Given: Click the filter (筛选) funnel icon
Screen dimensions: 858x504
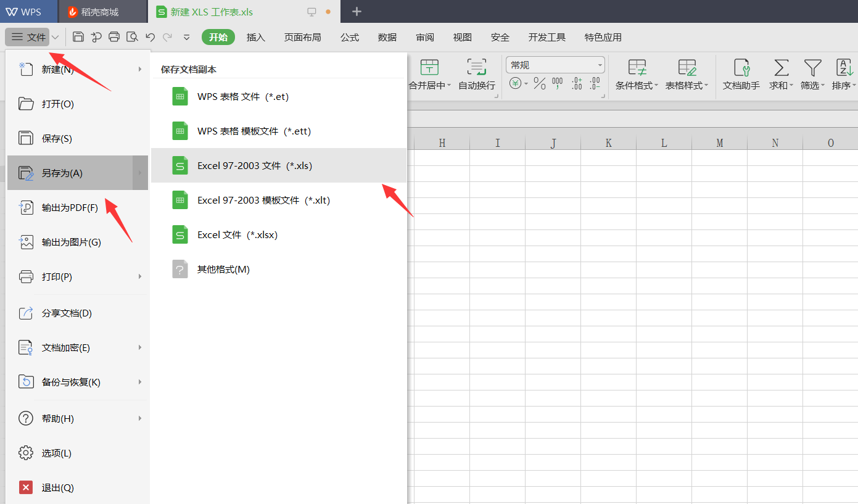Looking at the screenshot, I should point(812,68).
